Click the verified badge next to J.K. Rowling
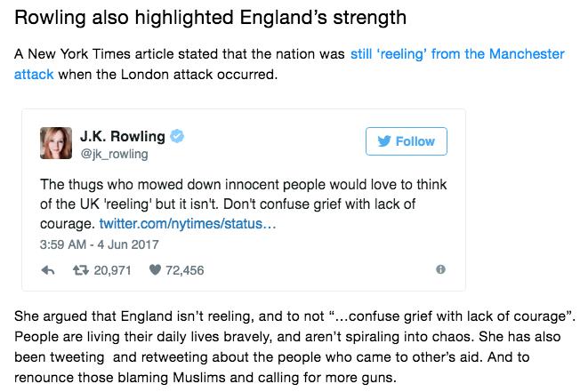The image size is (580, 392). [177, 136]
